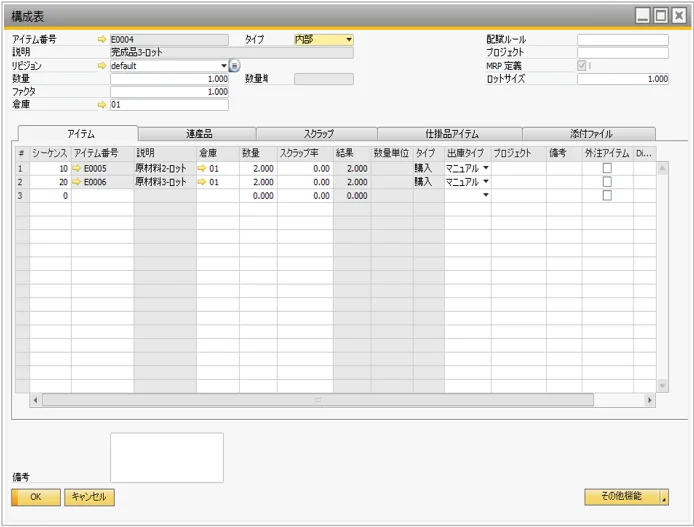Click the プロジェクト input field in header
This screenshot has height=527, width=694.
tap(623, 53)
